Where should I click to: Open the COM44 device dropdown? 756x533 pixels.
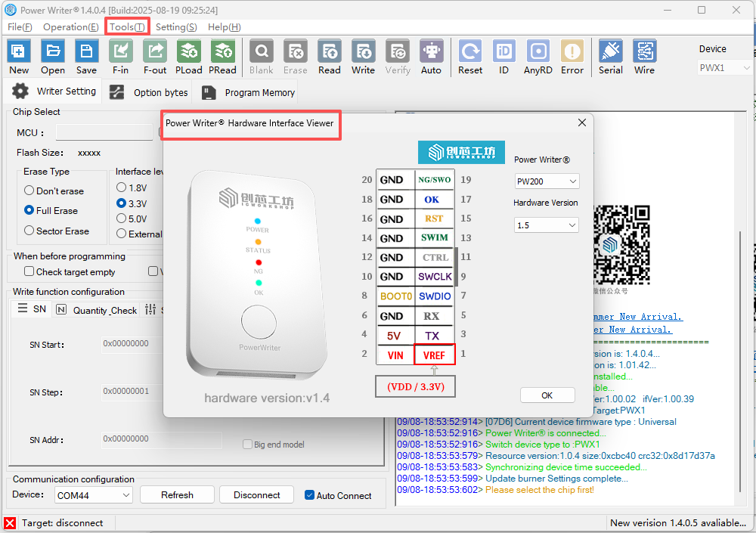93,495
